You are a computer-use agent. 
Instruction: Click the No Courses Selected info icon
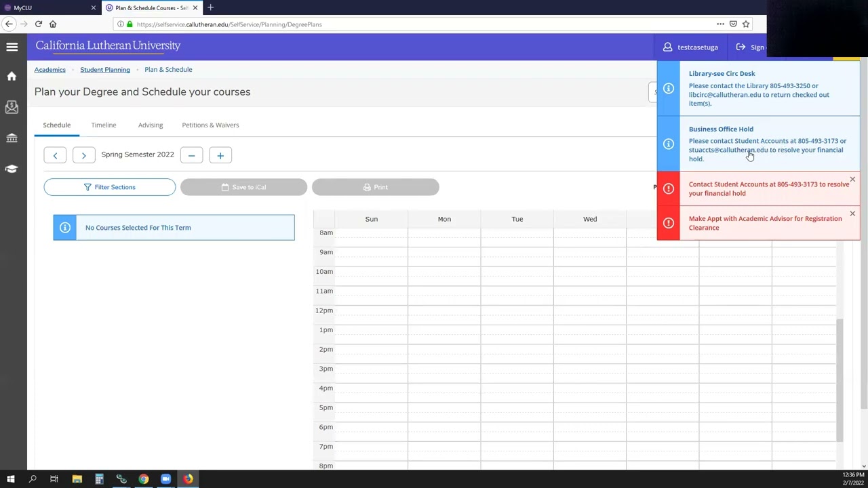click(65, 228)
